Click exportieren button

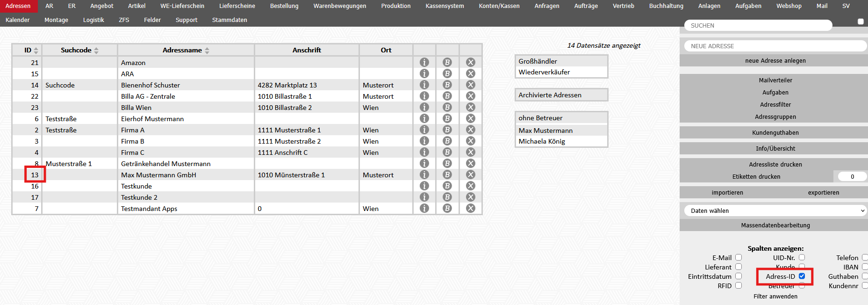click(x=824, y=193)
